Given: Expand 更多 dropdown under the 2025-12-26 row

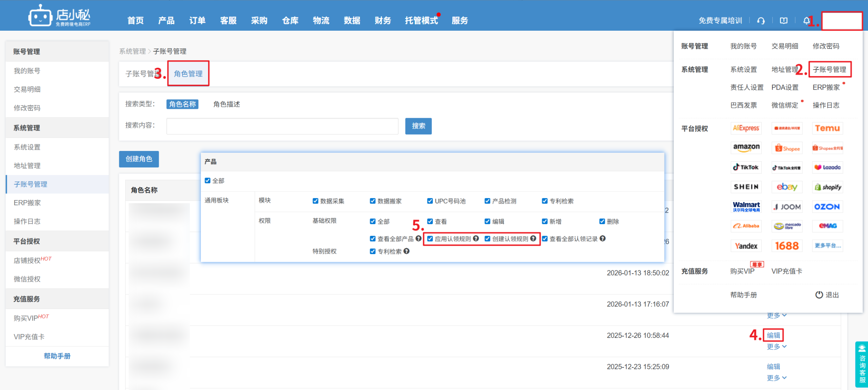Looking at the screenshot, I should point(776,346).
